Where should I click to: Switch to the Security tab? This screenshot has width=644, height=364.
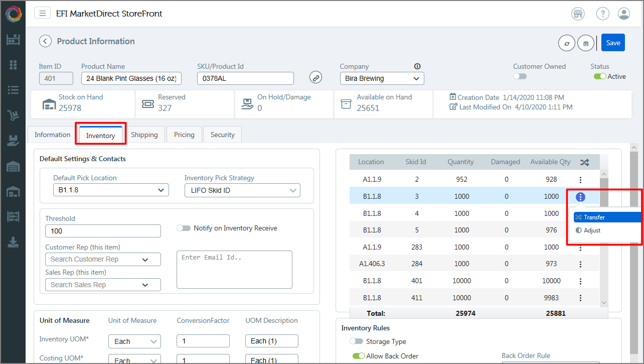[222, 135]
